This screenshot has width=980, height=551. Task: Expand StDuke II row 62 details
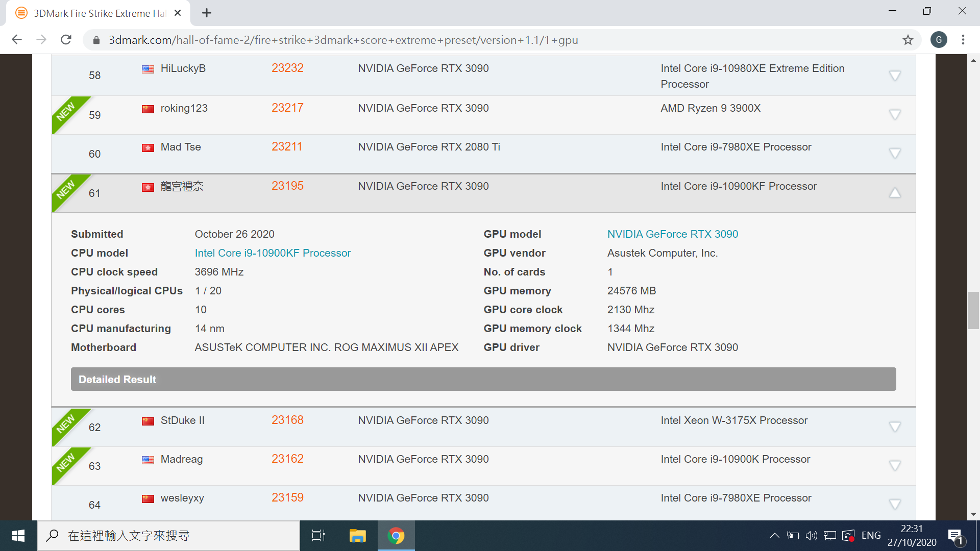(894, 427)
